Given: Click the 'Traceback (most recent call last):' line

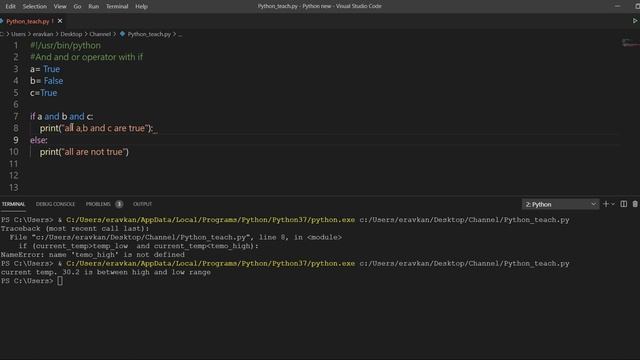Looking at the screenshot, I should [75, 229].
